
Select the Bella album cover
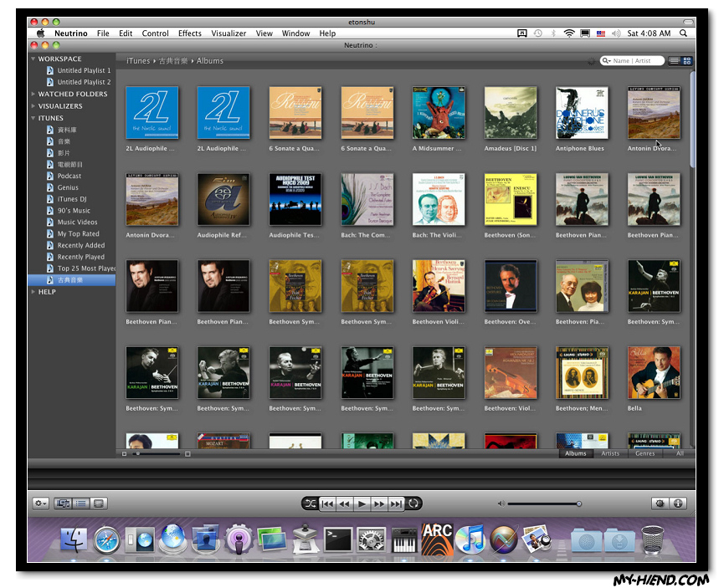tap(654, 372)
